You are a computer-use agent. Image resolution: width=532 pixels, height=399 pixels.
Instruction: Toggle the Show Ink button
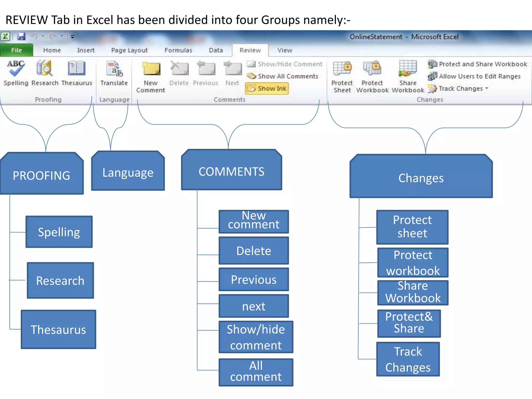267,89
